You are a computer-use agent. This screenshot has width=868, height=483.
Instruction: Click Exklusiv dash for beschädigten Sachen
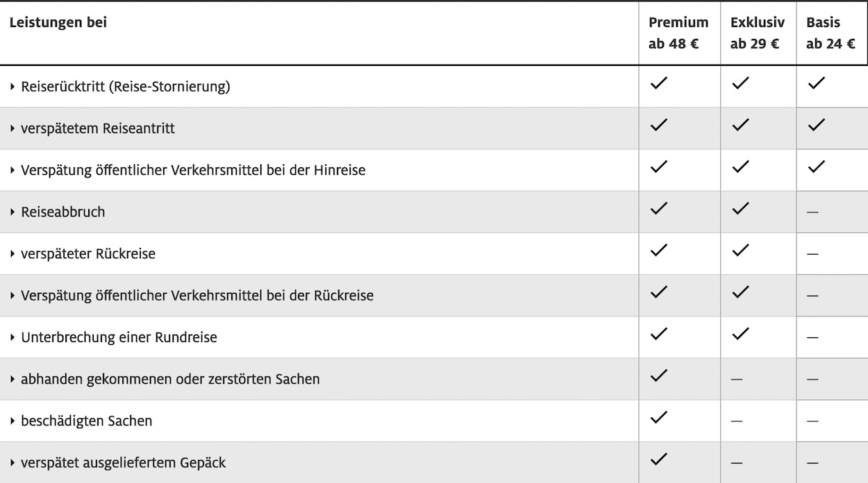coord(737,421)
